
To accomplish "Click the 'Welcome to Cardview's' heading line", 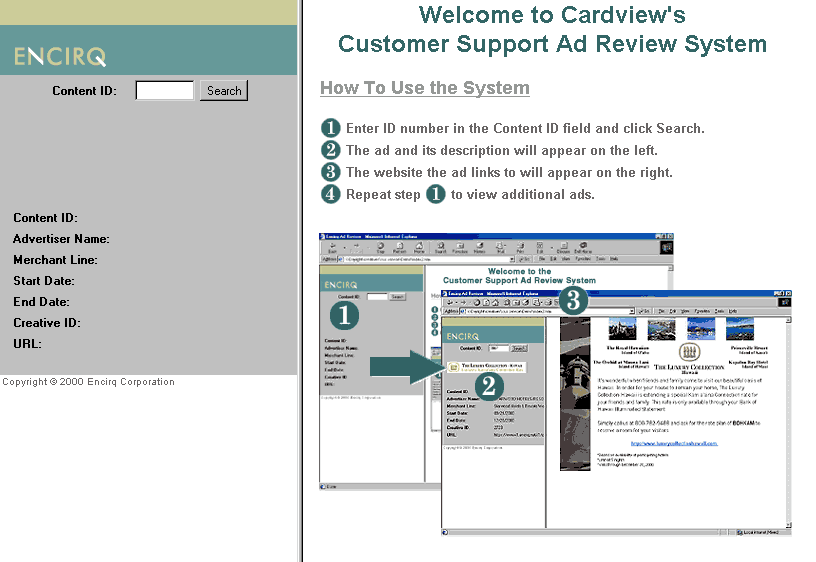I will pyautogui.click(x=552, y=15).
